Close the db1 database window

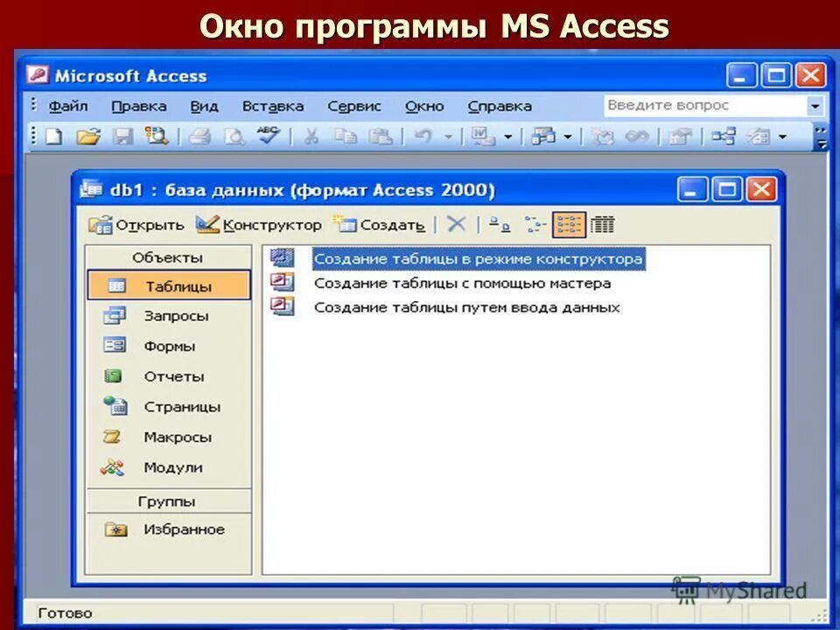pos(760,189)
